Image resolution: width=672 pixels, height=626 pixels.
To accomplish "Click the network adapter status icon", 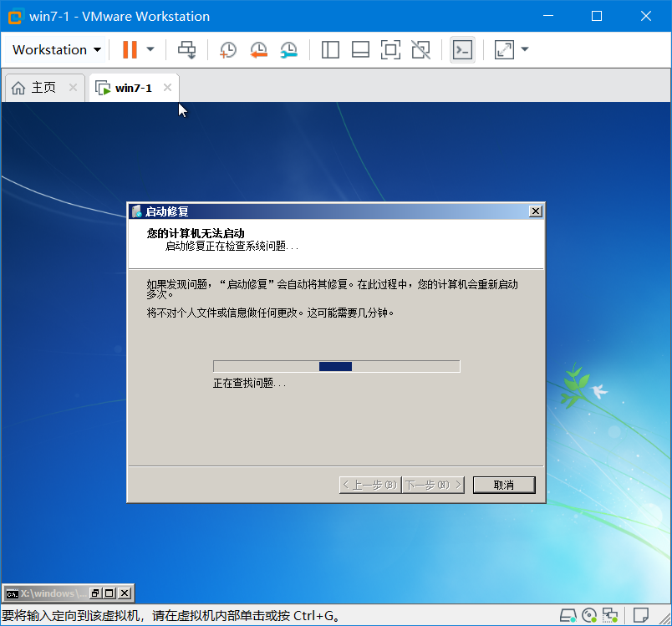I will (610, 616).
